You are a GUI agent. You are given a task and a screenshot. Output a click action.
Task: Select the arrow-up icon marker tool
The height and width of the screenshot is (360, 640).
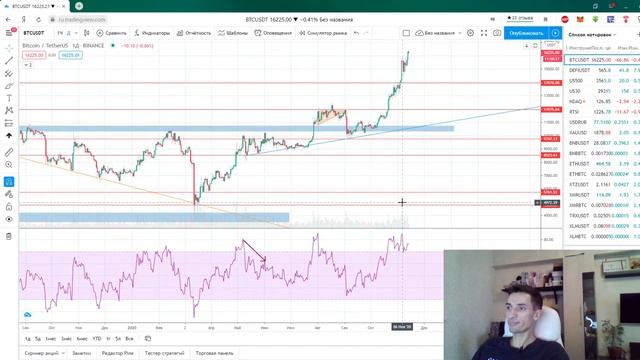(9, 136)
